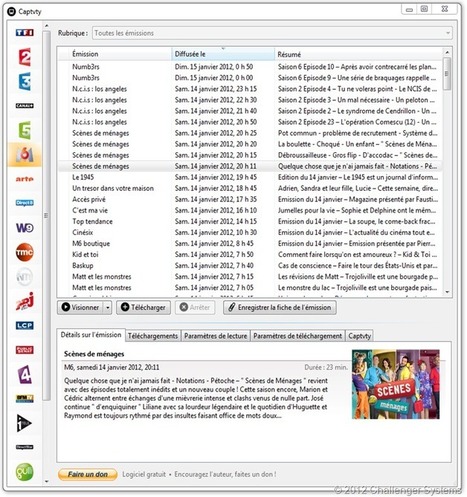This screenshot has width=467, height=497.
Task: Select the i>Télé channel icon
Action: click(25, 423)
